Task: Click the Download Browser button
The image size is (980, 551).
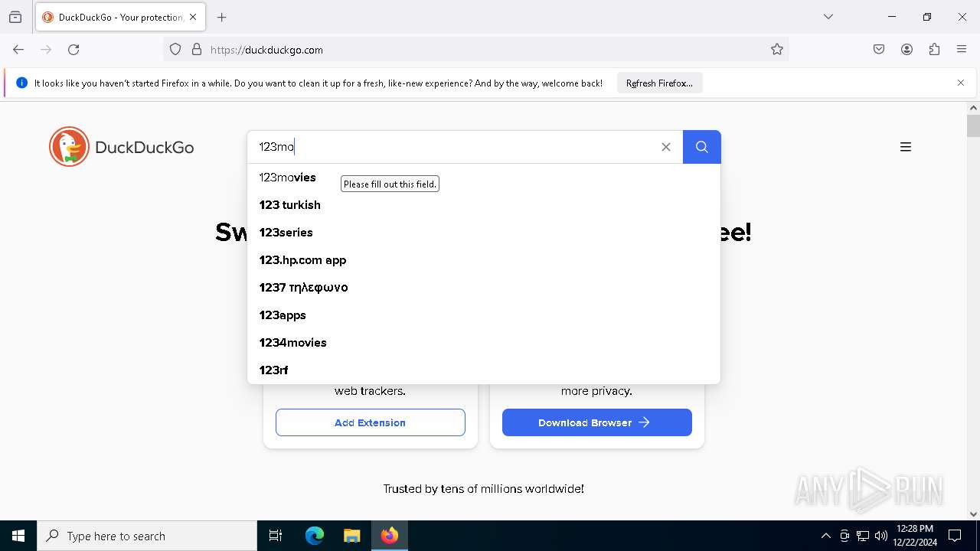Action: pyautogui.click(x=597, y=422)
